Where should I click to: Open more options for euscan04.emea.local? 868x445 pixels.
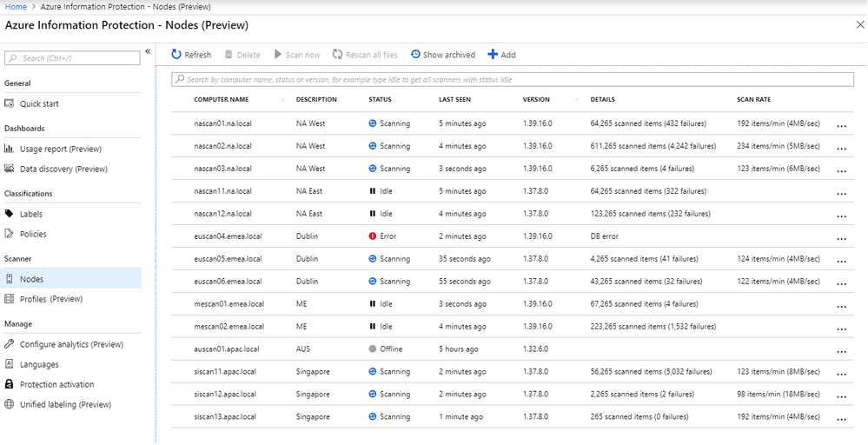tap(841, 239)
